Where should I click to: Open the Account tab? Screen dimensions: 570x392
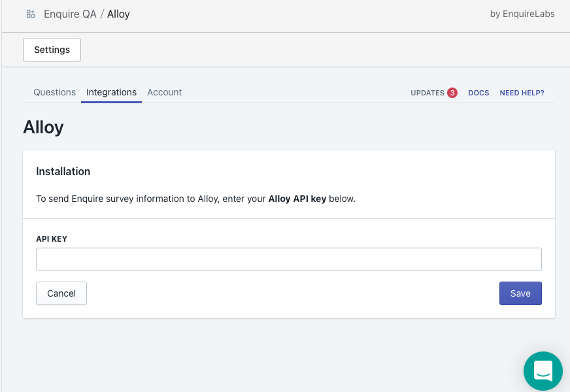pyautogui.click(x=164, y=92)
